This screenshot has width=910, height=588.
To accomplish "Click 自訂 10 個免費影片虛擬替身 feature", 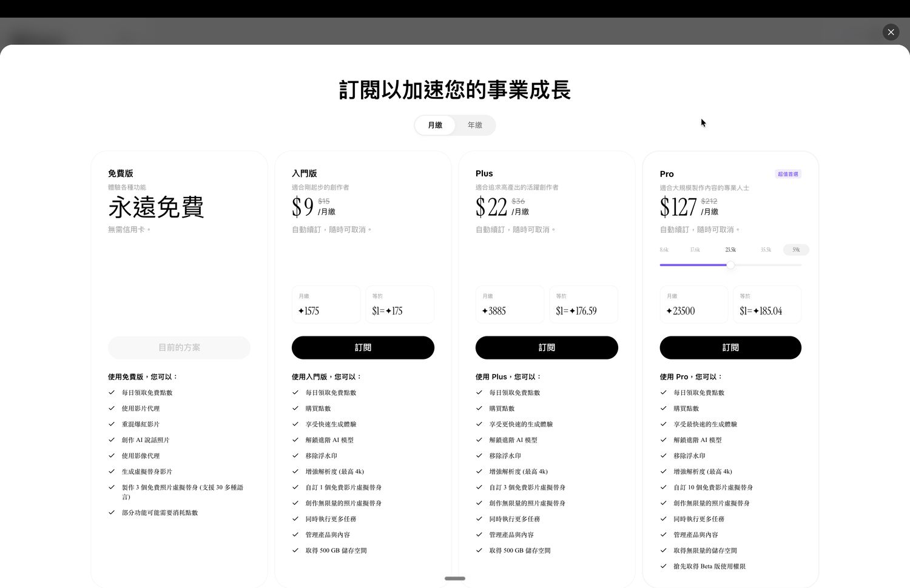I will click(713, 487).
